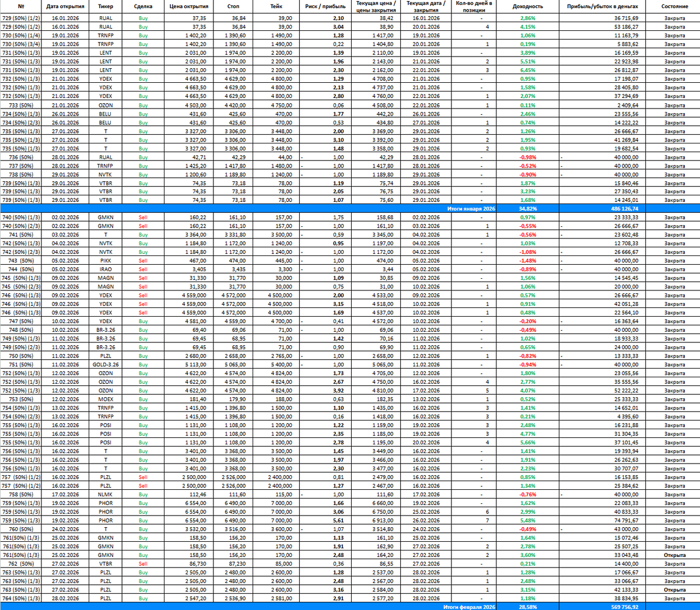Click the Sell cell in the IRAO row
The height and width of the screenshot is (610, 700).
[x=143, y=269]
